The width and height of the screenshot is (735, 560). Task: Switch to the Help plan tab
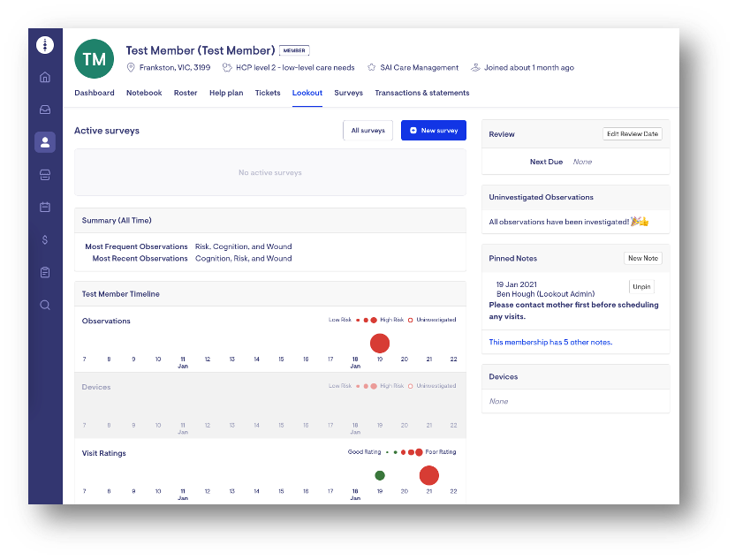point(226,93)
